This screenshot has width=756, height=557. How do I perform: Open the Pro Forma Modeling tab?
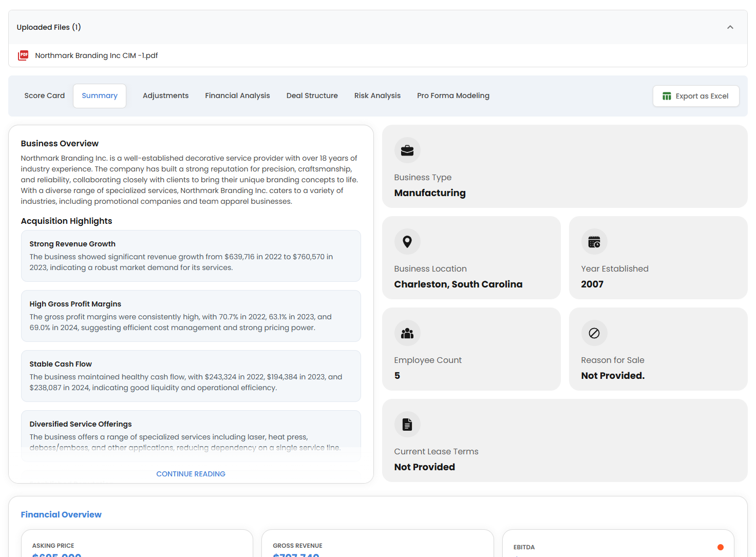click(x=453, y=95)
